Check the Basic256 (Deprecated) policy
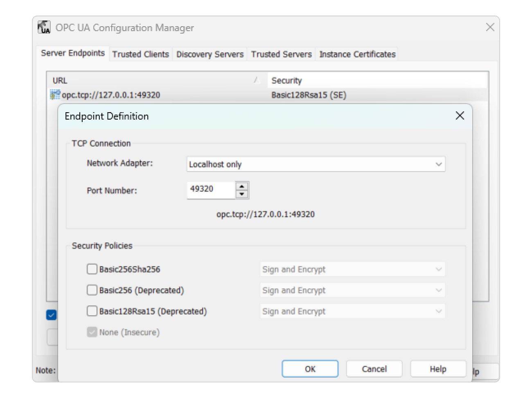This screenshot has height=398, width=532. click(92, 290)
